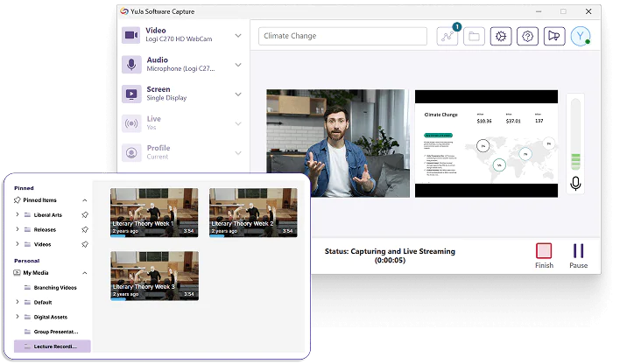The height and width of the screenshot is (364, 627).
Task: Expand the Digital Assets folder tree
Action: (18, 317)
